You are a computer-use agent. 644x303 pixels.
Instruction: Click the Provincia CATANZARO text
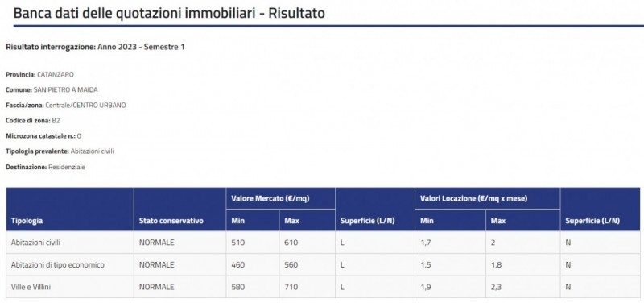[39, 74]
